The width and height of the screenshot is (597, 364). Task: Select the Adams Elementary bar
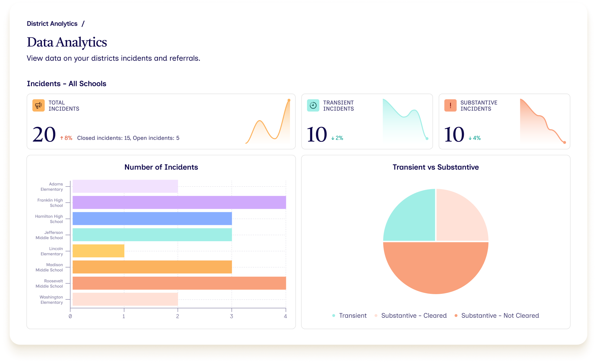(125, 186)
